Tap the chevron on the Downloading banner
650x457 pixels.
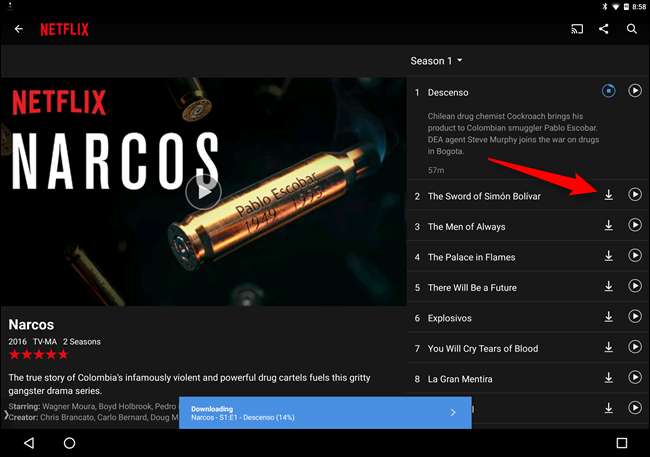[x=453, y=413]
